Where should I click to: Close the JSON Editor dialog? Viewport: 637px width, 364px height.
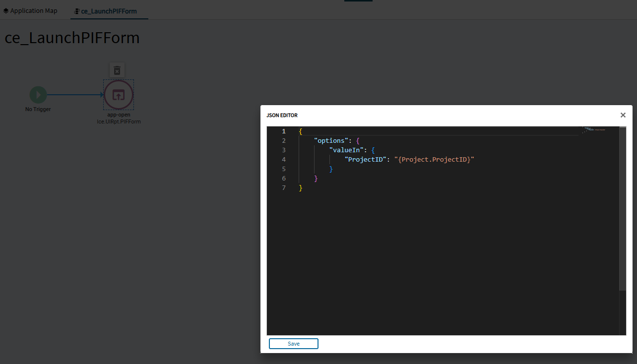623,115
